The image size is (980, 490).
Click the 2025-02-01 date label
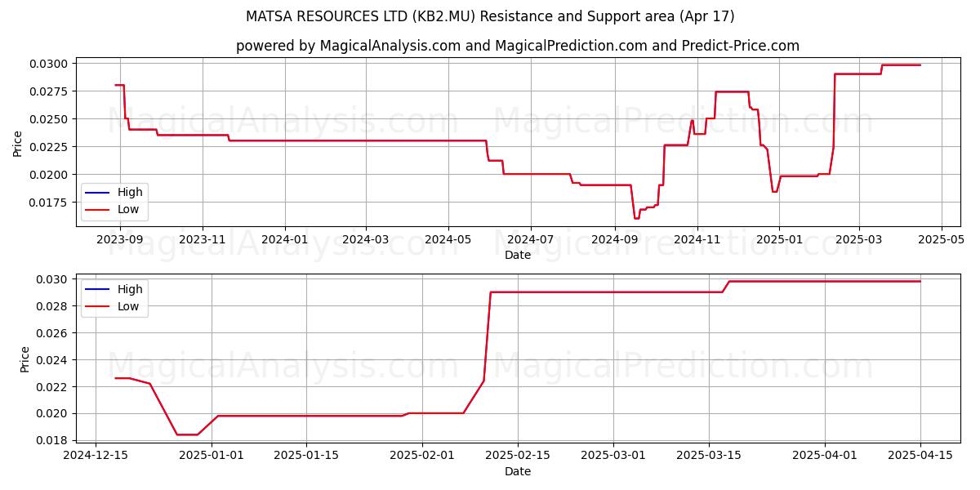click(422, 456)
